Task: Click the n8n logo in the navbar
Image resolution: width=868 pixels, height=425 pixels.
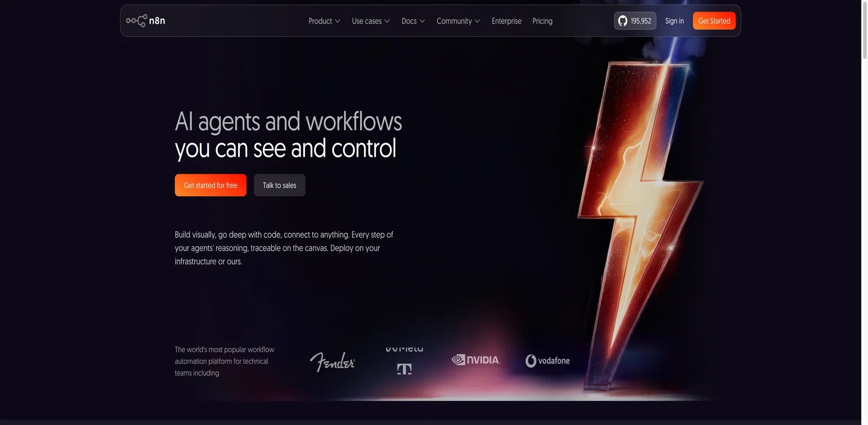Action: coord(145,21)
